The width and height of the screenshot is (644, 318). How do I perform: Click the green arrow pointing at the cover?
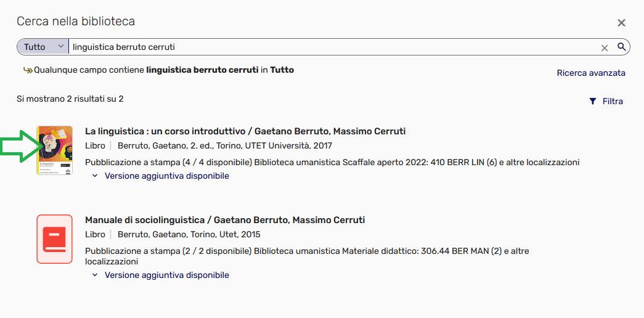click(x=21, y=146)
